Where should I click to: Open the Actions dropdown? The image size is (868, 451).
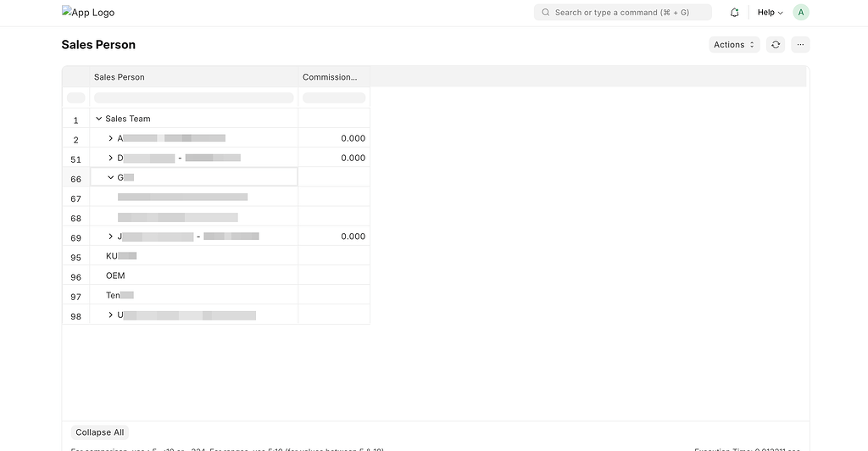(x=734, y=45)
